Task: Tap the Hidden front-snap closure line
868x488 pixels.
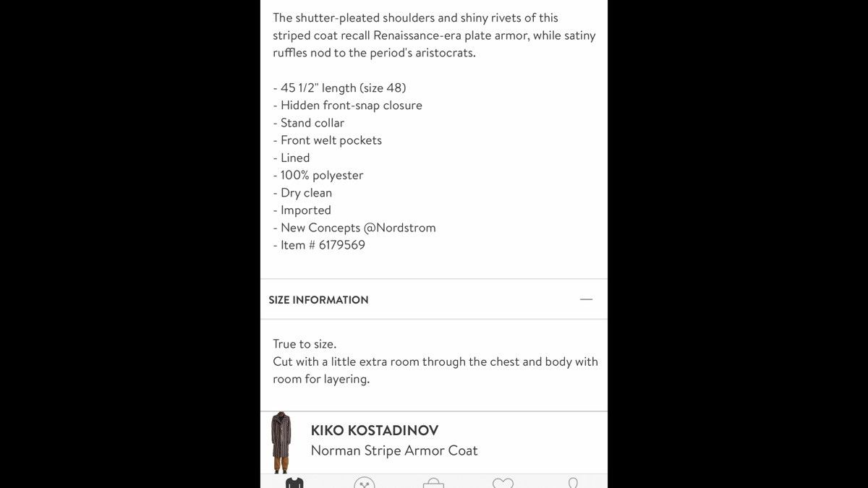Action: click(x=347, y=106)
